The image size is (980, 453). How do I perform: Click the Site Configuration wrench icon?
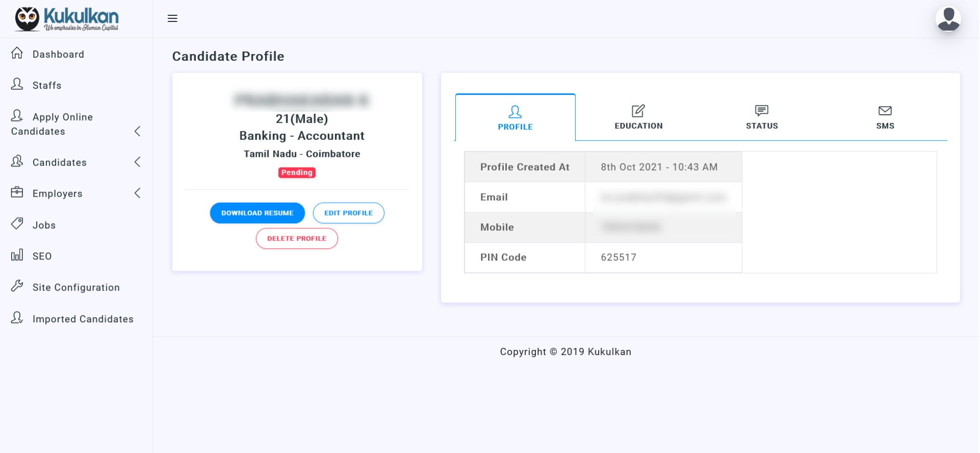click(x=17, y=287)
